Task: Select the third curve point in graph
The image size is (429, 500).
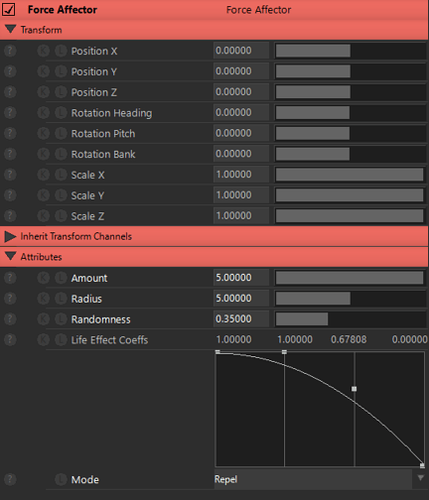Action: [x=354, y=389]
